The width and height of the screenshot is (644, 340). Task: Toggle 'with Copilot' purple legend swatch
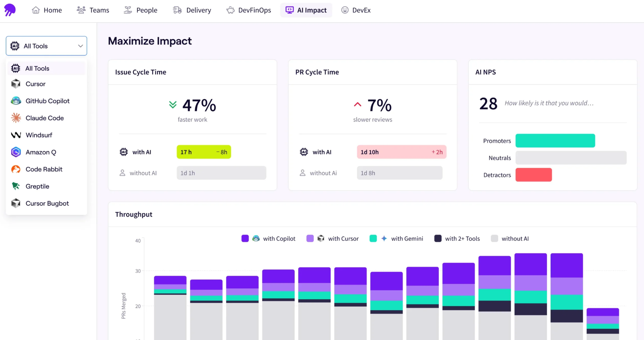245,238
